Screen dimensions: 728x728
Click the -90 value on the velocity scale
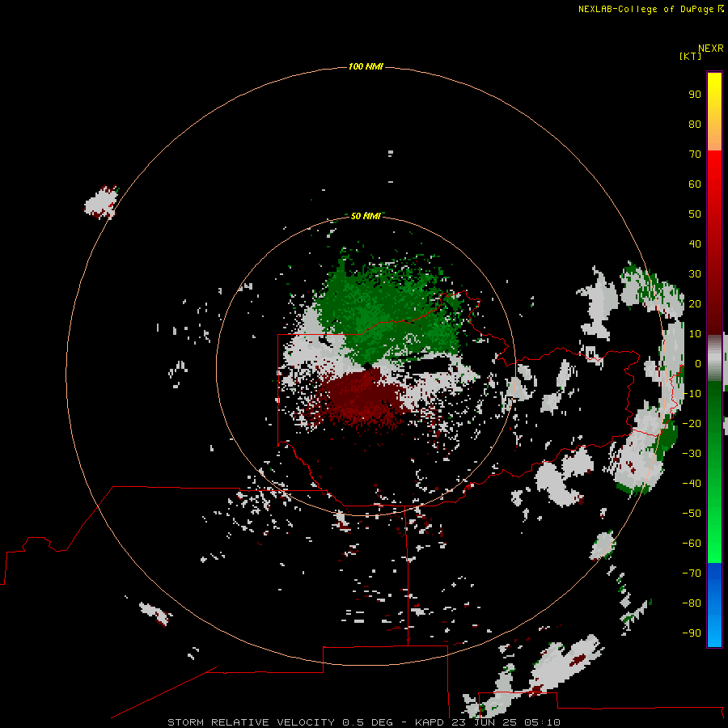(692, 633)
